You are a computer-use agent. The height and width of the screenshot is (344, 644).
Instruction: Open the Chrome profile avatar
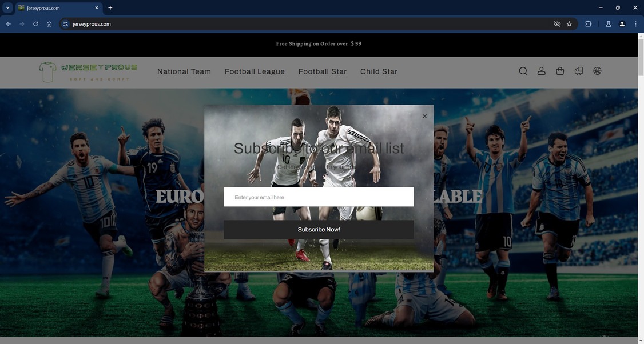coord(622,24)
